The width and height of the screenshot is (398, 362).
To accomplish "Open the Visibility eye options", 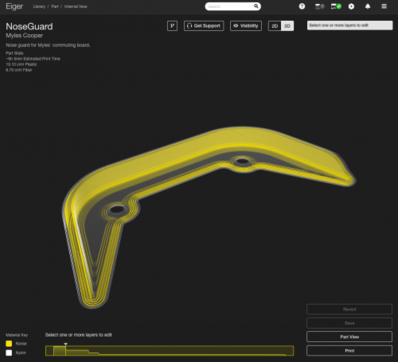I will [246, 26].
